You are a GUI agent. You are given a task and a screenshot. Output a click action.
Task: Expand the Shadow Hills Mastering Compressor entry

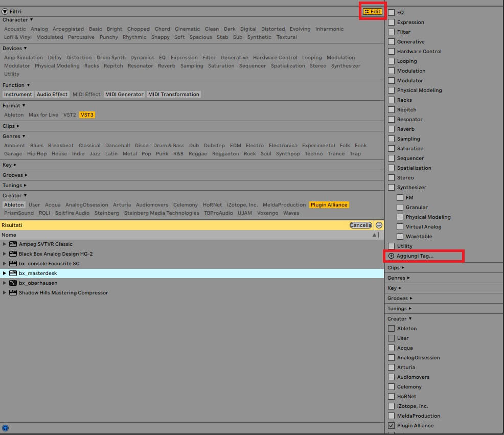tap(5, 293)
